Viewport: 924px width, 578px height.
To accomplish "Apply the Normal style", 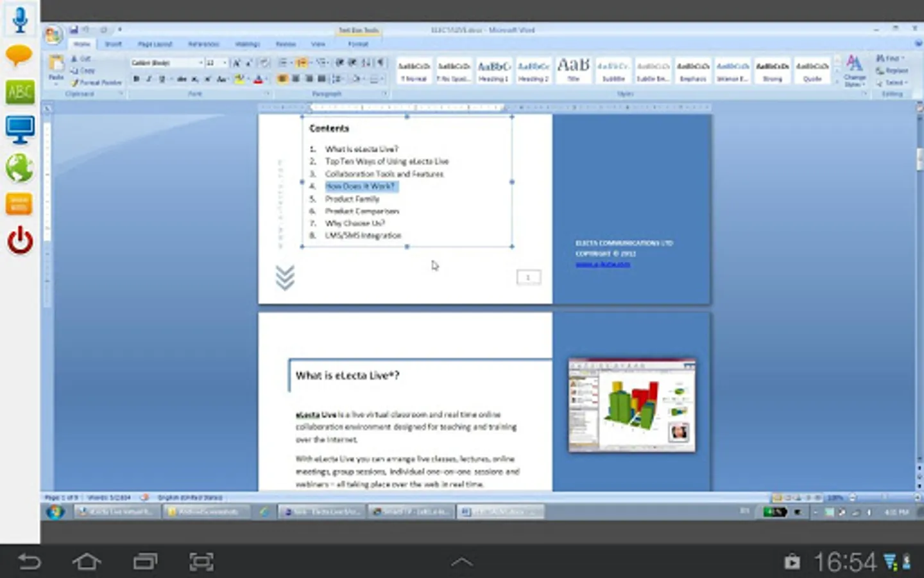I will pyautogui.click(x=414, y=71).
